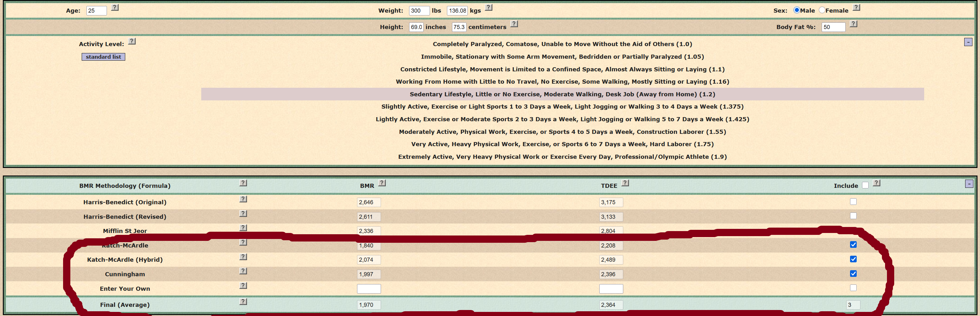
Task: Open the TDEE column help icon
Action: (625, 183)
